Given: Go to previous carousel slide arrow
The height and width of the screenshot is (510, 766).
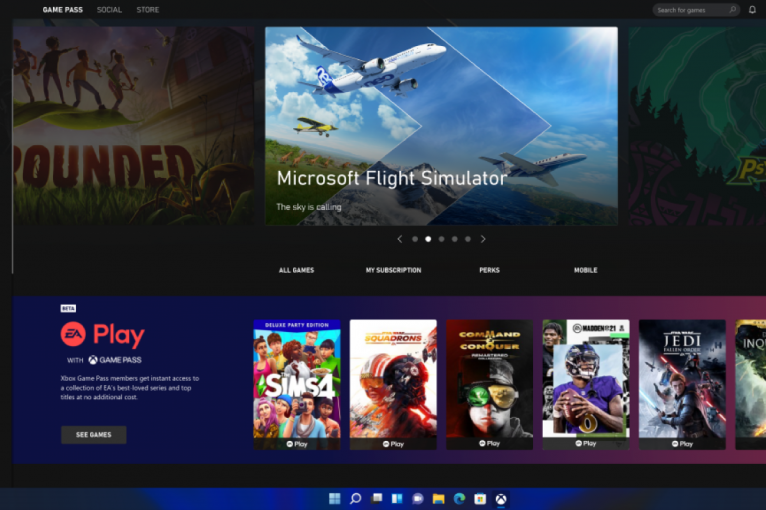Looking at the screenshot, I should click(400, 239).
